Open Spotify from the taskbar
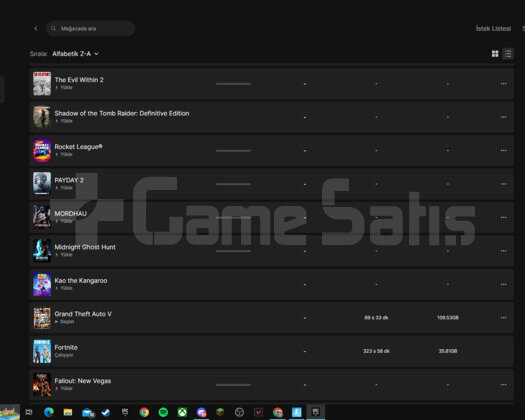525x420 pixels. point(163,412)
